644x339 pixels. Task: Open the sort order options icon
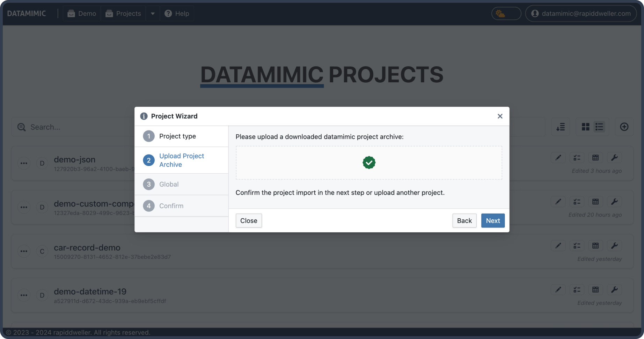pyautogui.click(x=560, y=127)
